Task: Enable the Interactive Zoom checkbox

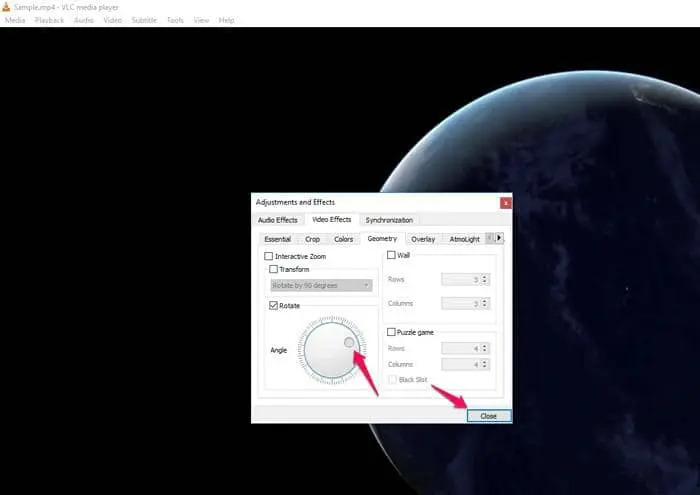Action: (x=268, y=257)
